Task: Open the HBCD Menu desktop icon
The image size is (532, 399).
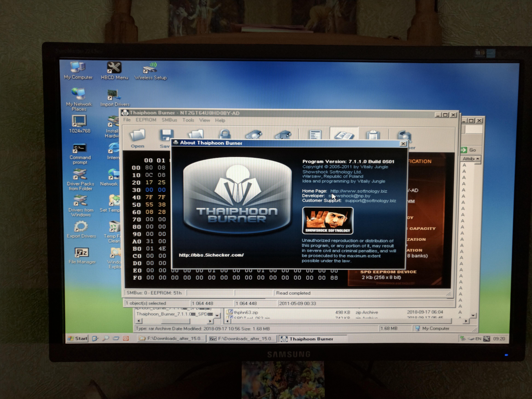Action: point(114,68)
